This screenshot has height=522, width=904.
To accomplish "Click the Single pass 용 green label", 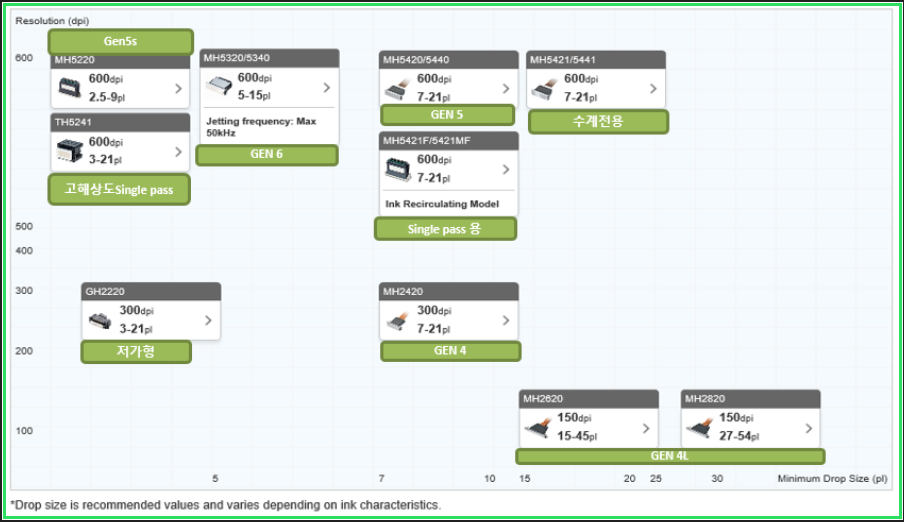I will coord(445,229).
